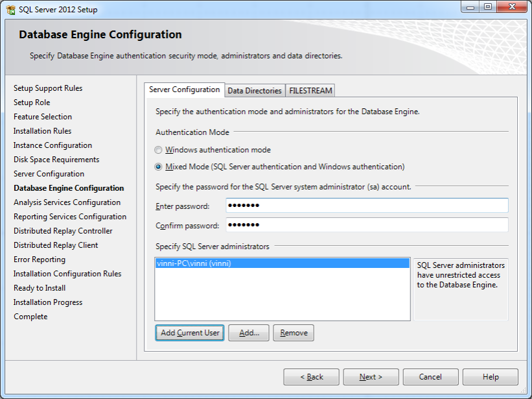This screenshot has height=399, width=532.
Task: Click the SQL Server administrators description text
Action: [461, 275]
